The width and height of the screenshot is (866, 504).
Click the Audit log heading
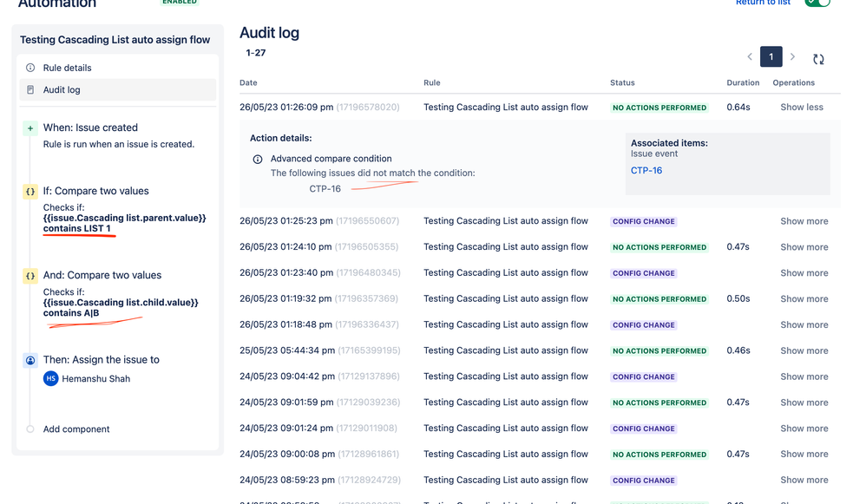(270, 33)
